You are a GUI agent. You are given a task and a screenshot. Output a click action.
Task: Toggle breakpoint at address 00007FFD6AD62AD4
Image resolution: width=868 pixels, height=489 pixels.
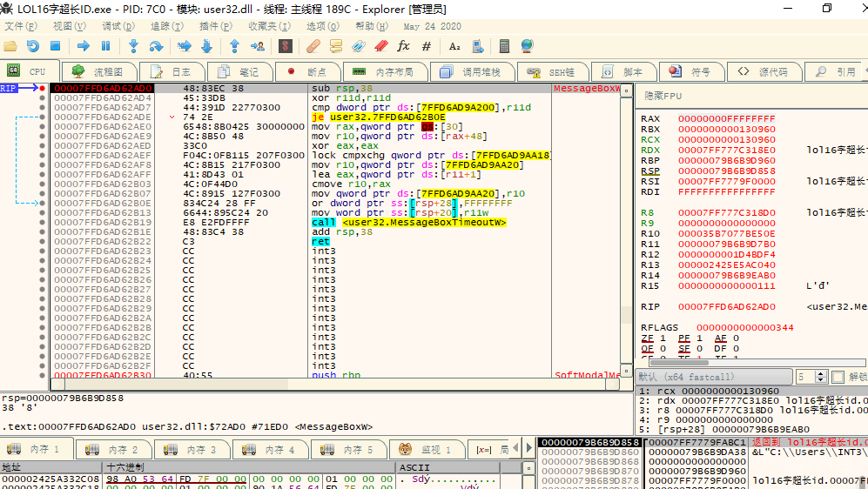click(x=42, y=98)
